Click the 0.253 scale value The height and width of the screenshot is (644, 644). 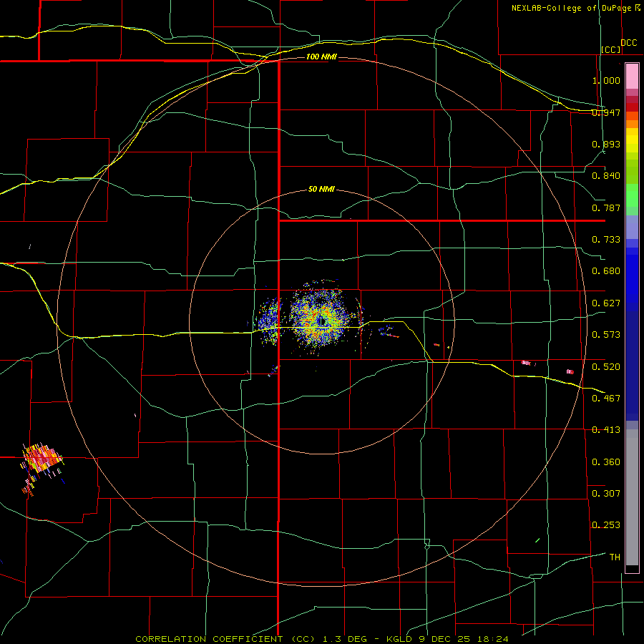(606, 525)
